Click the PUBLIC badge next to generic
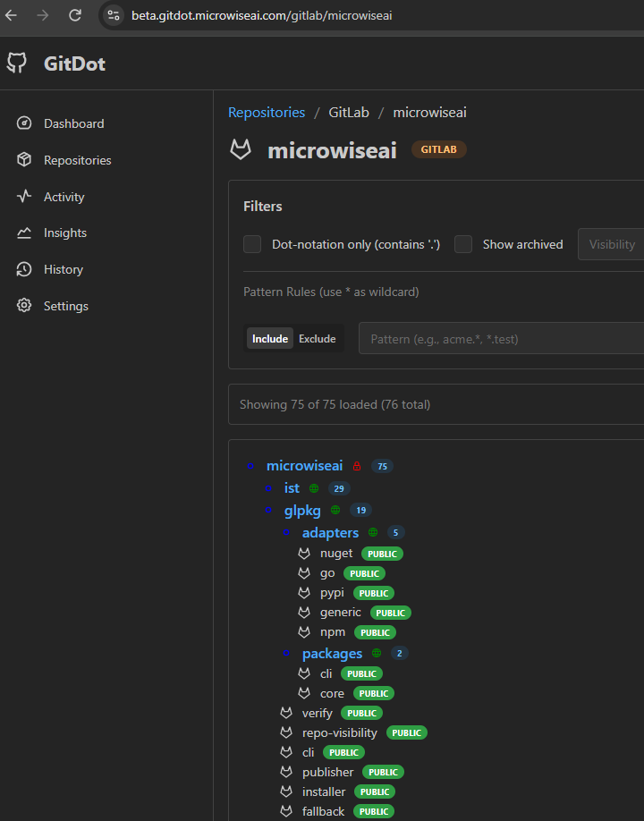Image resolution: width=644 pixels, height=821 pixels. click(x=391, y=613)
